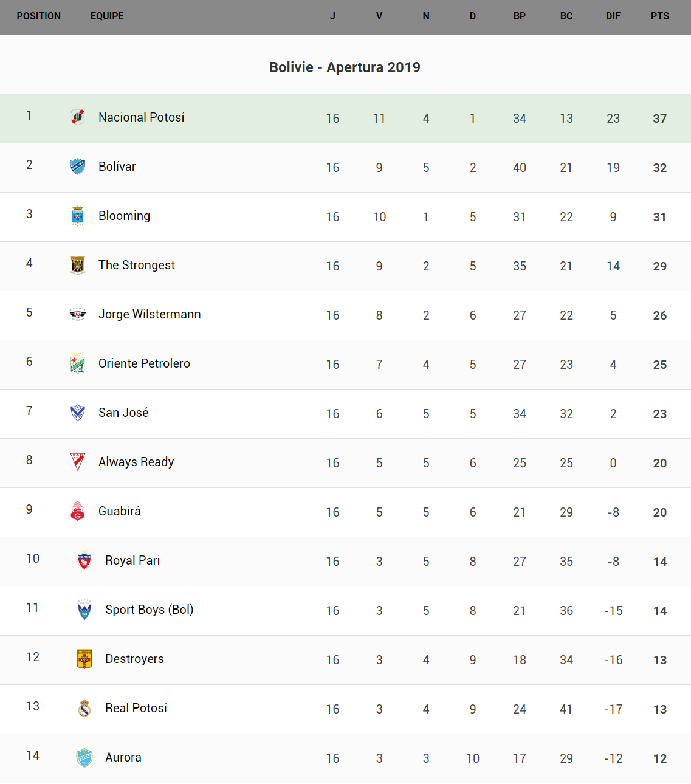The width and height of the screenshot is (691, 784).
Task: Click the Royal Pari team badge
Action: (x=84, y=560)
